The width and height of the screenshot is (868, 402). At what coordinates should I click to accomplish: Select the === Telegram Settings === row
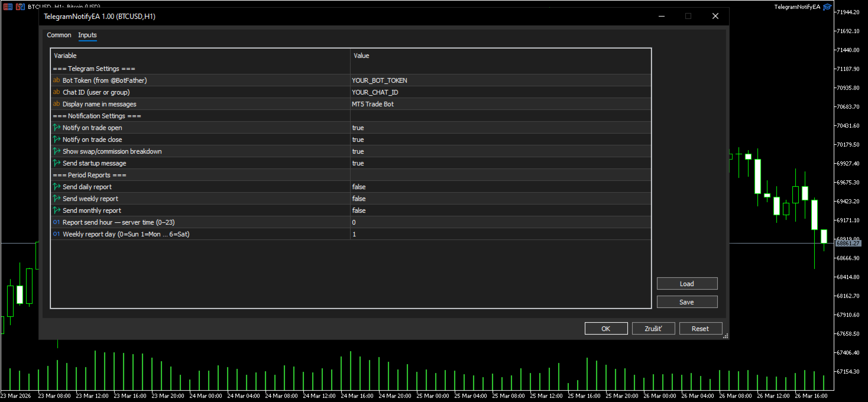pos(351,69)
